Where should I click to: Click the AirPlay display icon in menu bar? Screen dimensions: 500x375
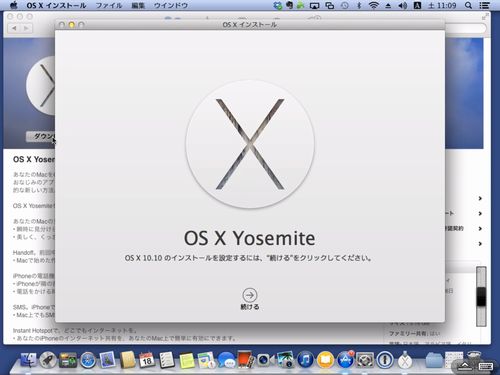[x=314, y=5]
